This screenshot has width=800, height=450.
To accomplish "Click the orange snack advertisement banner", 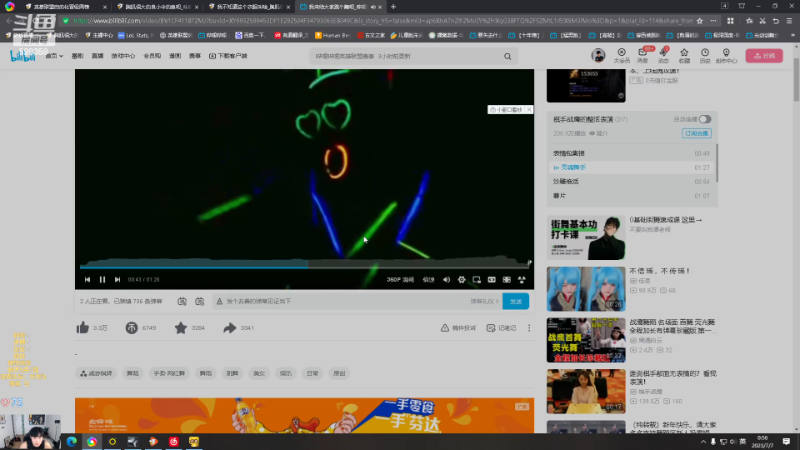I will coord(305,415).
